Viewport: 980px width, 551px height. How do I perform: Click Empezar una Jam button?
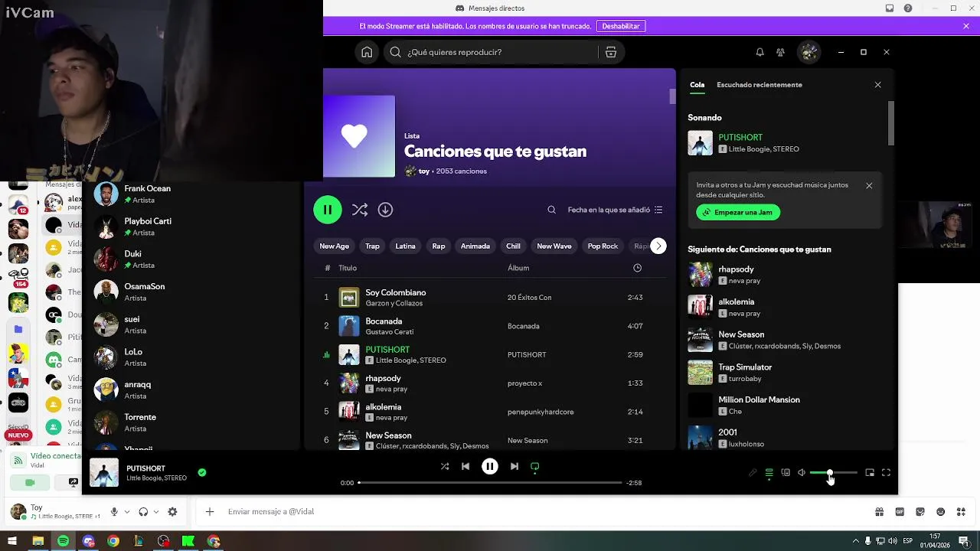pyautogui.click(x=738, y=212)
